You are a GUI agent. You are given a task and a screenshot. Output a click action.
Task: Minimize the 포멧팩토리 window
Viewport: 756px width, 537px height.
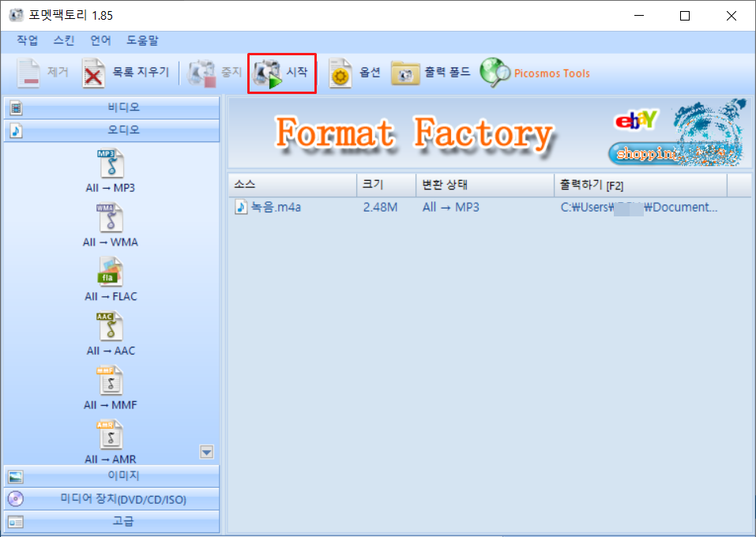pos(639,16)
